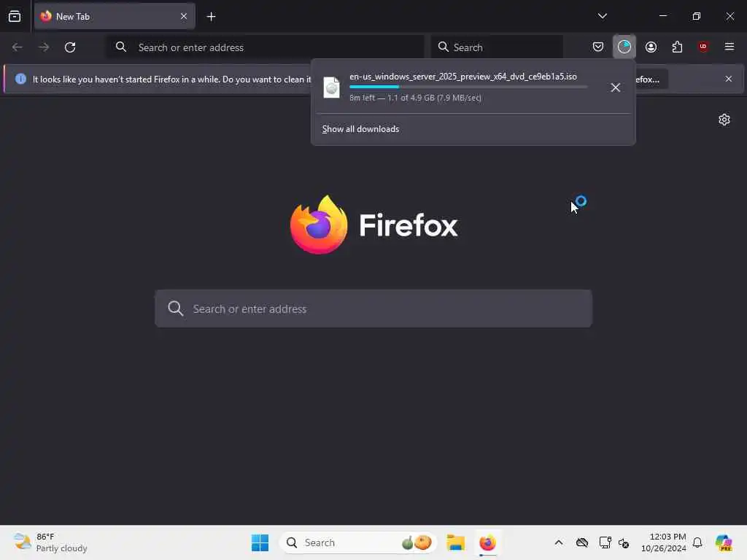Open the Firefox View icon
The height and width of the screenshot is (560, 747).
tap(15, 16)
